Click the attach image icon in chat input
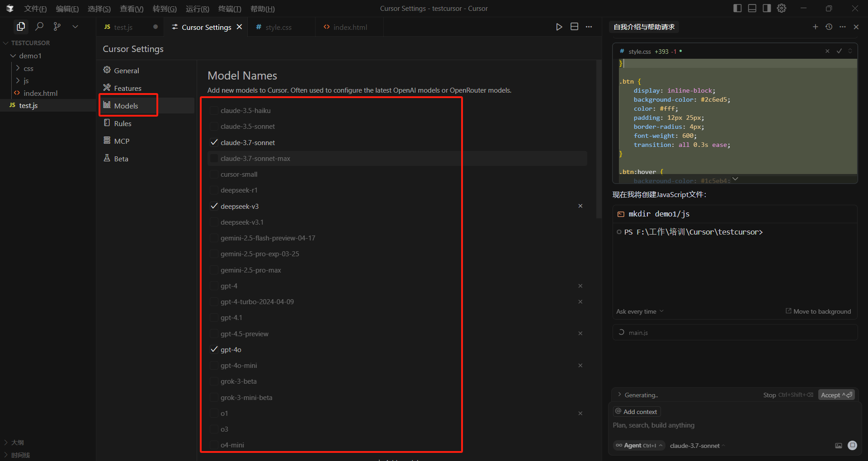The width and height of the screenshot is (868, 461). coord(838,446)
